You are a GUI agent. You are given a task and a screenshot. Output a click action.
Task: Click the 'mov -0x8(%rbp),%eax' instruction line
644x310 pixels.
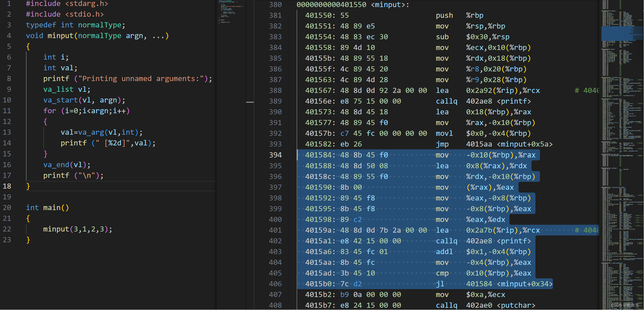pos(418,209)
